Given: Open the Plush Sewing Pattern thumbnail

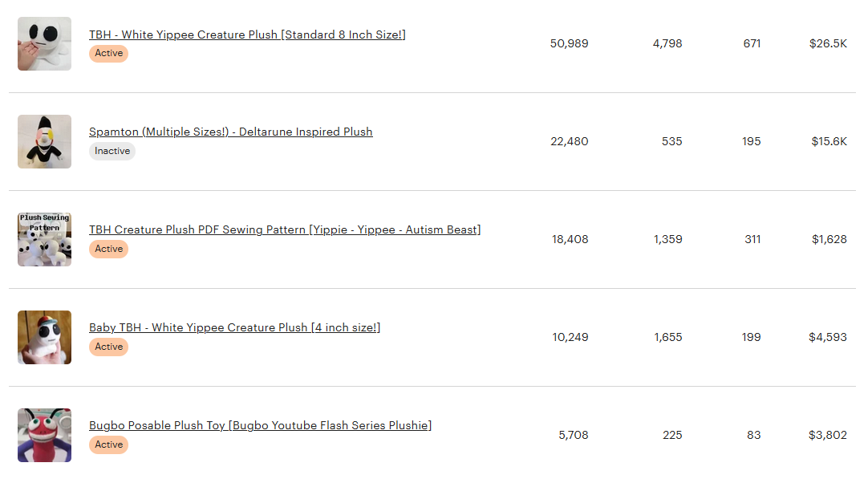Looking at the screenshot, I should click(x=44, y=239).
